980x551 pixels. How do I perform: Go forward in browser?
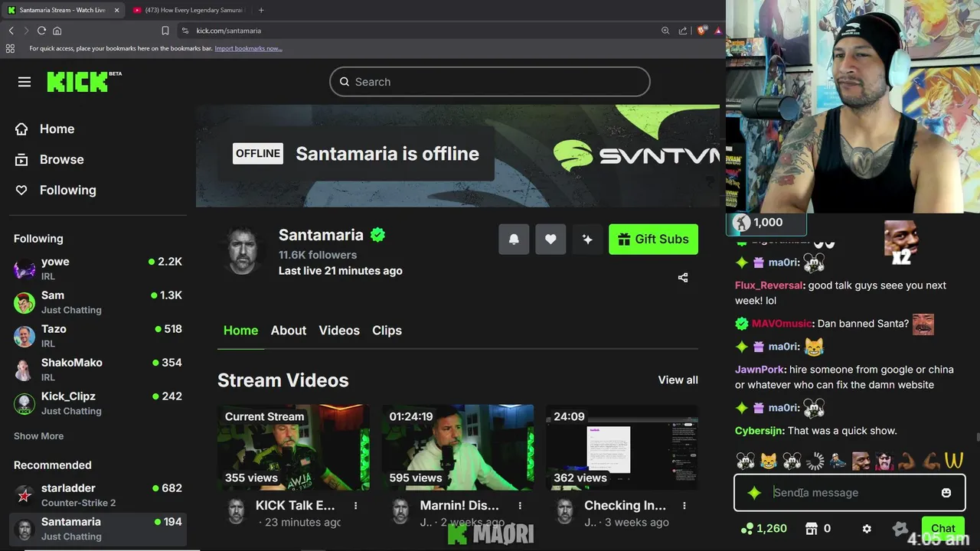26,31
